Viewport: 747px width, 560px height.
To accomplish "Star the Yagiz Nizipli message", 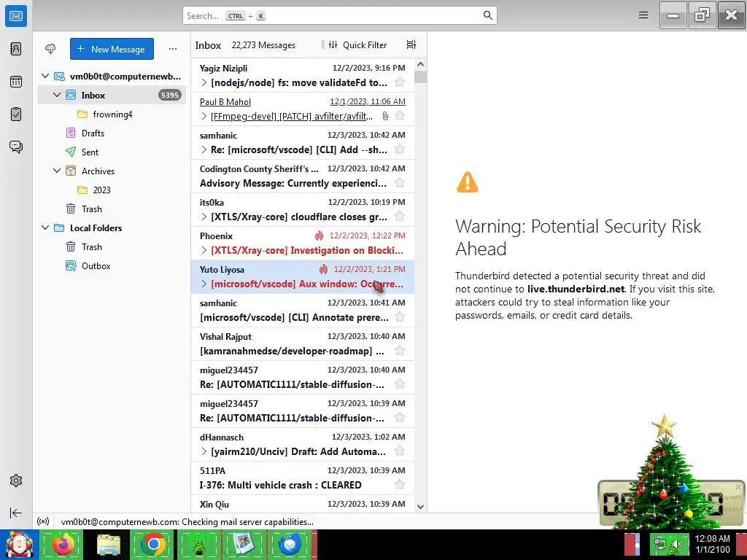I will pos(400,82).
